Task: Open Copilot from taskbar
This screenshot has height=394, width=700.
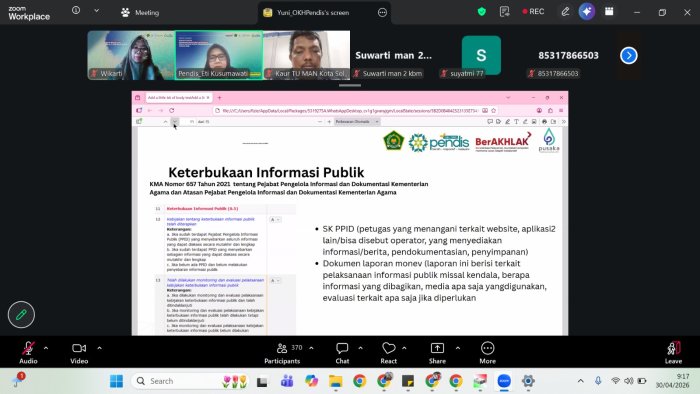Action: (x=312, y=381)
